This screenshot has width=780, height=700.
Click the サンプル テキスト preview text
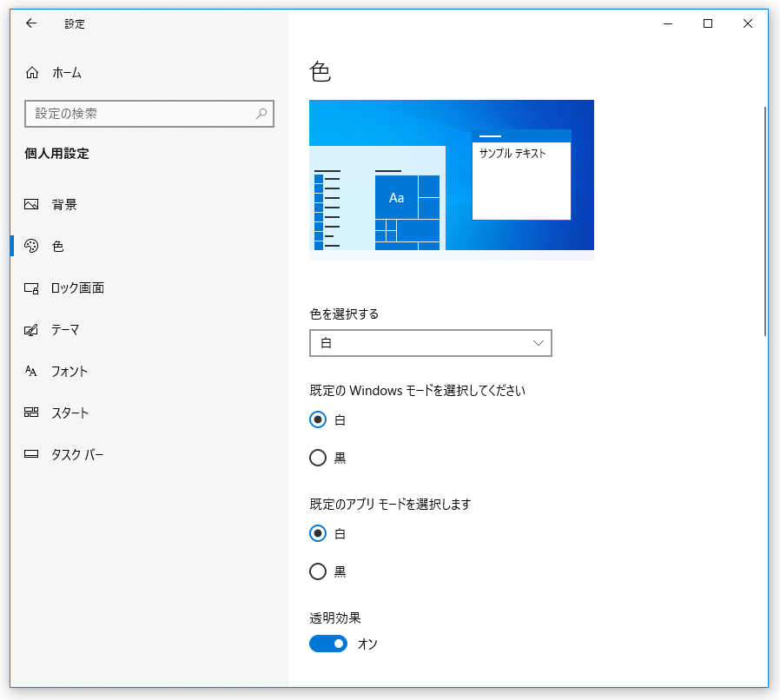pyautogui.click(x=512, y=153)
